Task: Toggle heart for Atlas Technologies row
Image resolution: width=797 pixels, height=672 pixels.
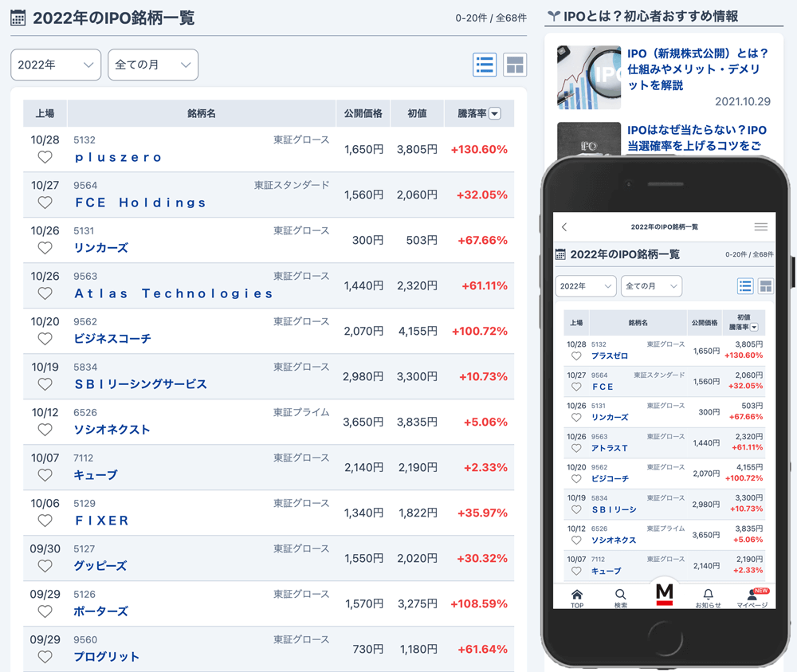Action: tap(45, 293)
